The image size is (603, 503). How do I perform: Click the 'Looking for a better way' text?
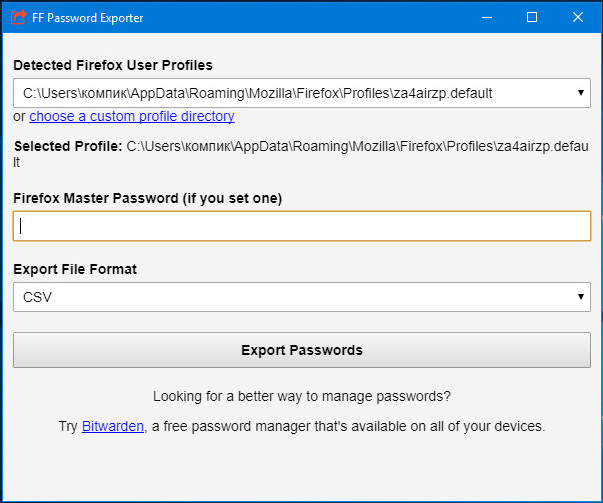pos(302,396)
